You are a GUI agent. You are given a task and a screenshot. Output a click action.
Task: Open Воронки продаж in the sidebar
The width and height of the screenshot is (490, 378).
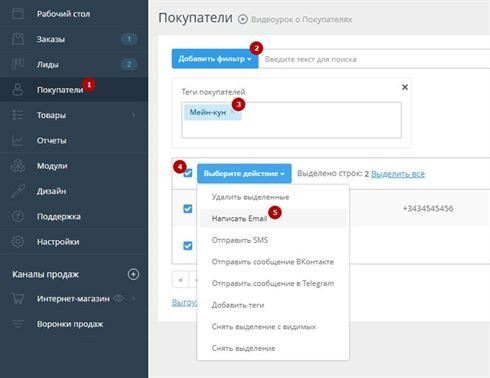(70, 324)
